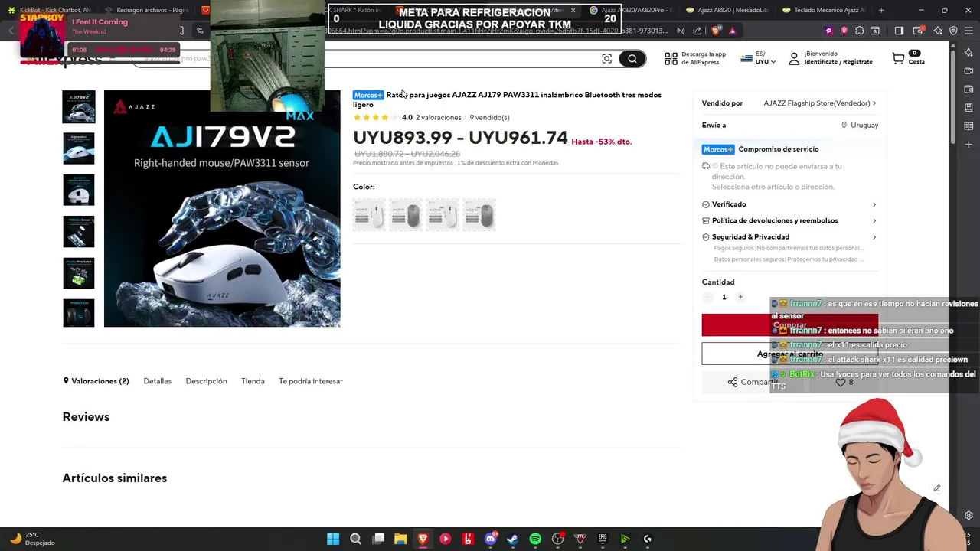This screenshot has height=551, width=980.
Task: Select second product thumbnail in the gallery
Action: click(x=79, y=148)
